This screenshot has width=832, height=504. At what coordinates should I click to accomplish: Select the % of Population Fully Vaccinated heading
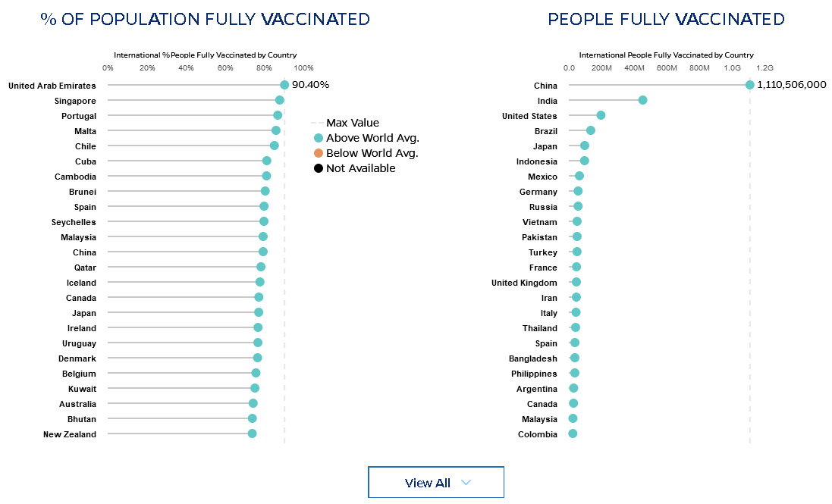206,19
